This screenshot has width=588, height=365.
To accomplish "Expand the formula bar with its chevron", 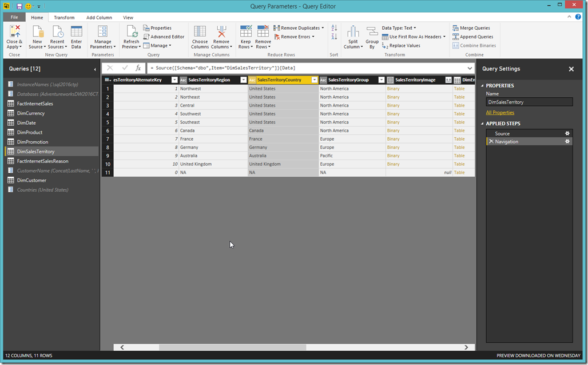I will pyautogui.click(x=470, y=68).
